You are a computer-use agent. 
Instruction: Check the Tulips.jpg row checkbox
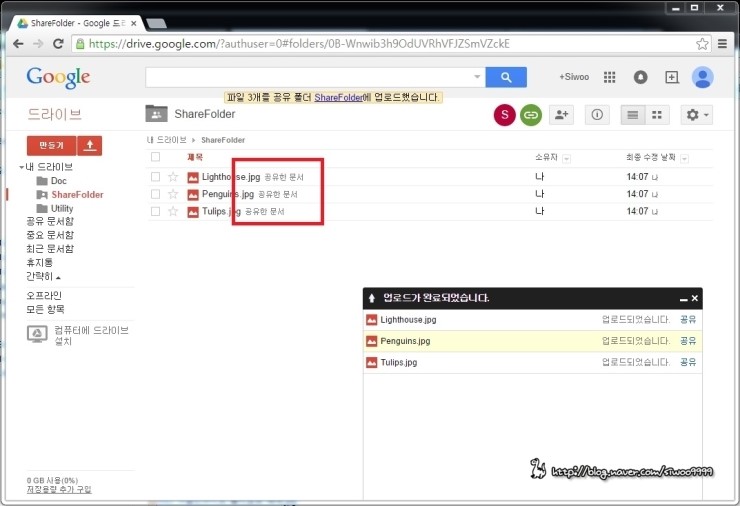(x=155, y=211)
